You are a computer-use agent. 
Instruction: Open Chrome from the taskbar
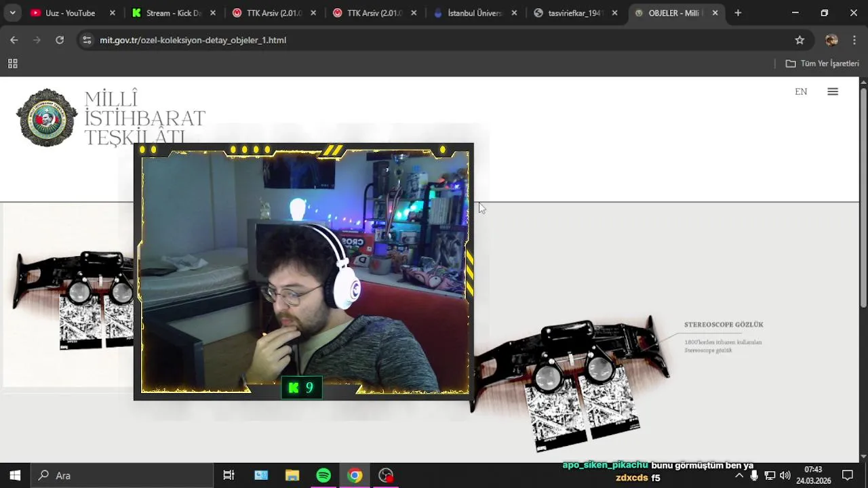coord(355,475)
